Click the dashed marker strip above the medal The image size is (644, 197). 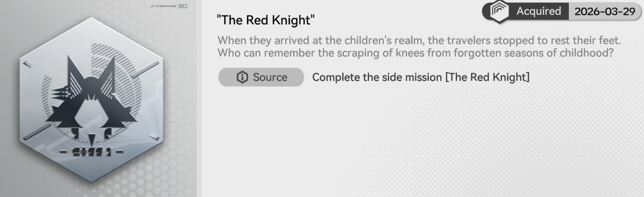[x=163, y=6]
